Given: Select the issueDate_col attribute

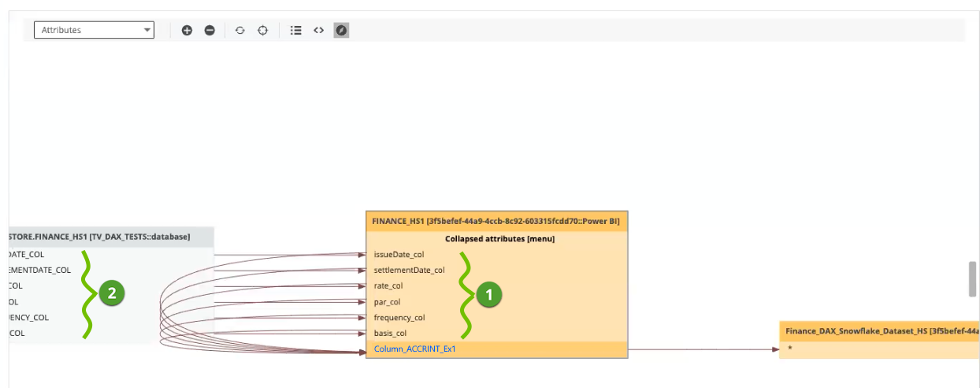Looking at the screenshot, I should point(399,254).
